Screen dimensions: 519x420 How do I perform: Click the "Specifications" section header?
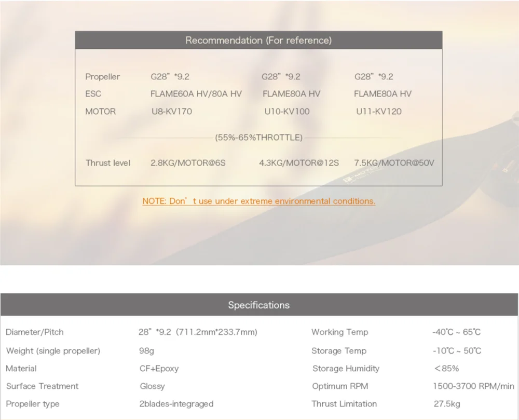(x=259, y=305)
